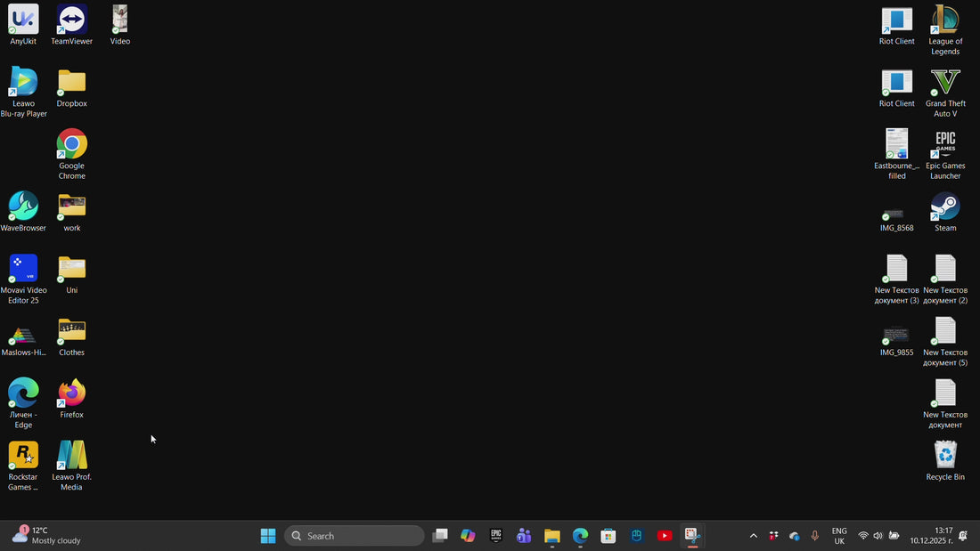The image size is (980, 551).
Task: Open the Windows Start menu
Action: 268,536
